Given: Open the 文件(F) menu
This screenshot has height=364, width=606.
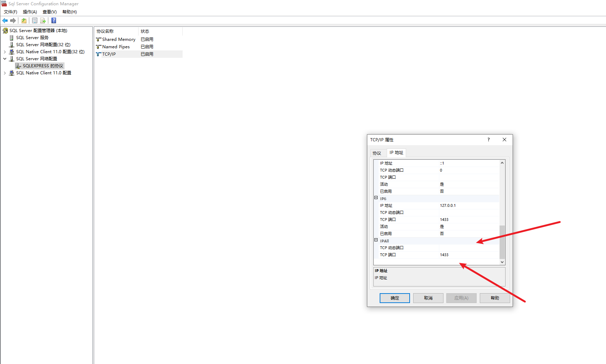Looking at the screenshot, I should (x=11, y=12).
